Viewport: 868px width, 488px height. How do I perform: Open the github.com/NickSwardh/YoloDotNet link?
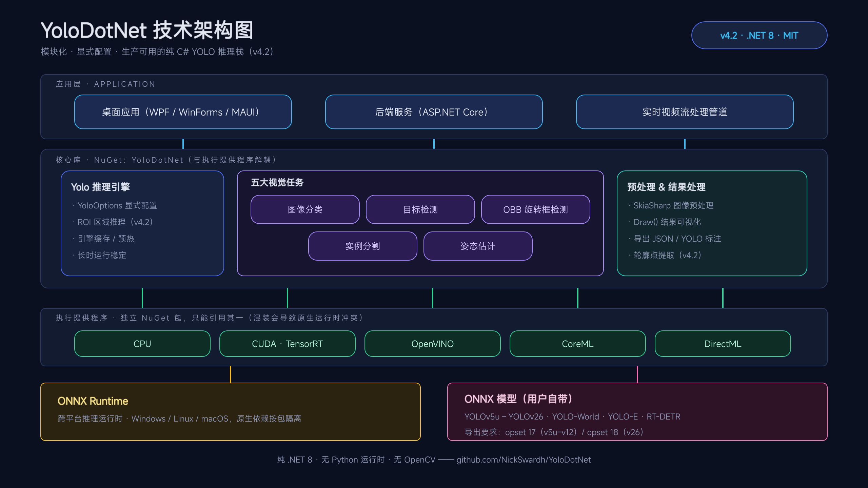coord(524,460)
